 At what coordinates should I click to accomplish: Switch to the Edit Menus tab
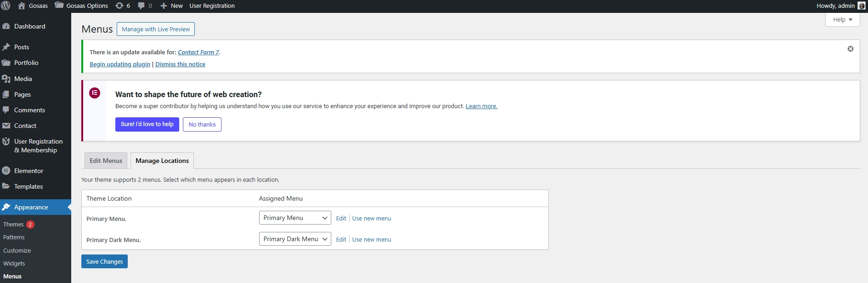[106, 161]
